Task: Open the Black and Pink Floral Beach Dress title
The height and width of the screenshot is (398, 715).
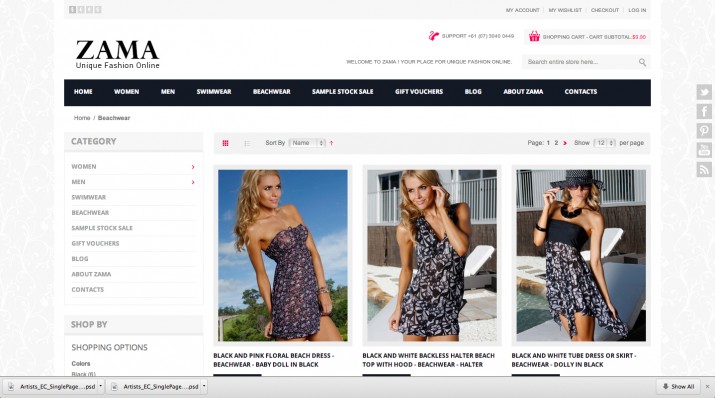Action: (x=274, y=360)
